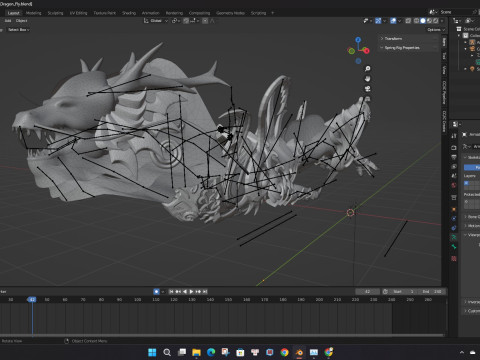
Task: Open the Object Constraints properties tab icon
Action: (454, 228)
